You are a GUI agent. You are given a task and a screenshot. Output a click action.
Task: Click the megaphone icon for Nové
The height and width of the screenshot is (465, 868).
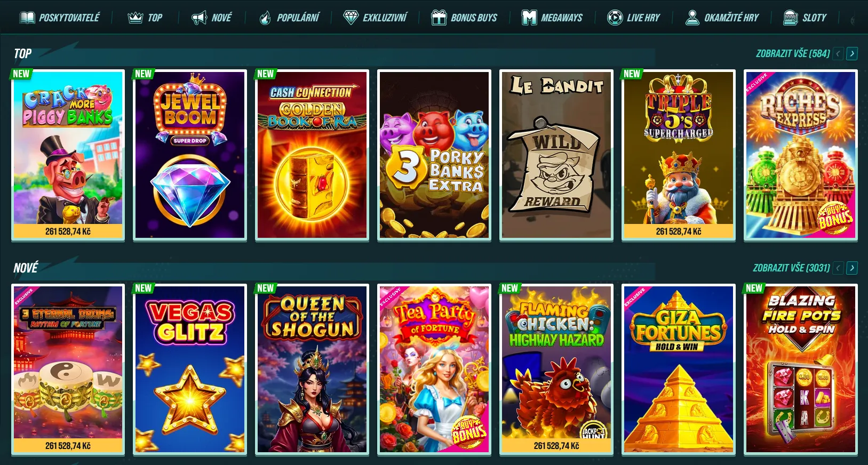click(199, 18)
